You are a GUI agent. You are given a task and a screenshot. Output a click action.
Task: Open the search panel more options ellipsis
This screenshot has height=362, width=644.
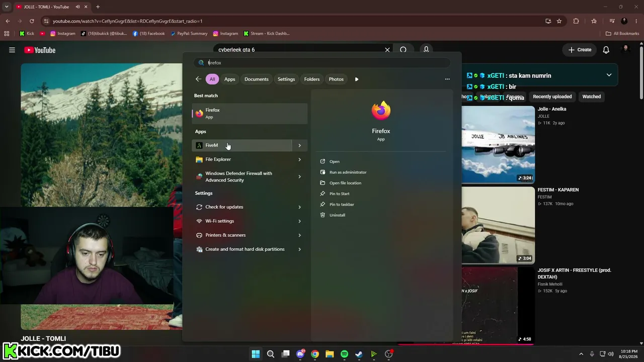(447, 79)
